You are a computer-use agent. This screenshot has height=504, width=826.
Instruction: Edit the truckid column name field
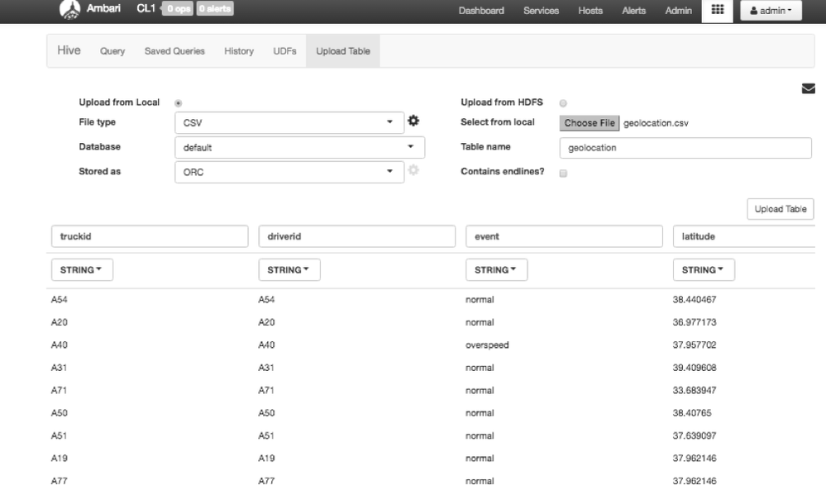coord(150,236)
